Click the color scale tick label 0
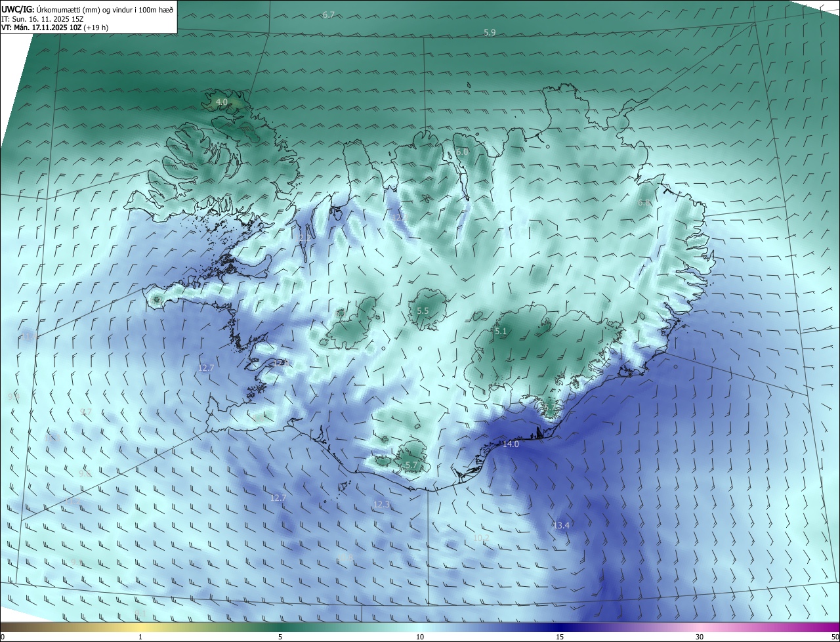This screenshot has height=642, width=840. coord(2,637)
